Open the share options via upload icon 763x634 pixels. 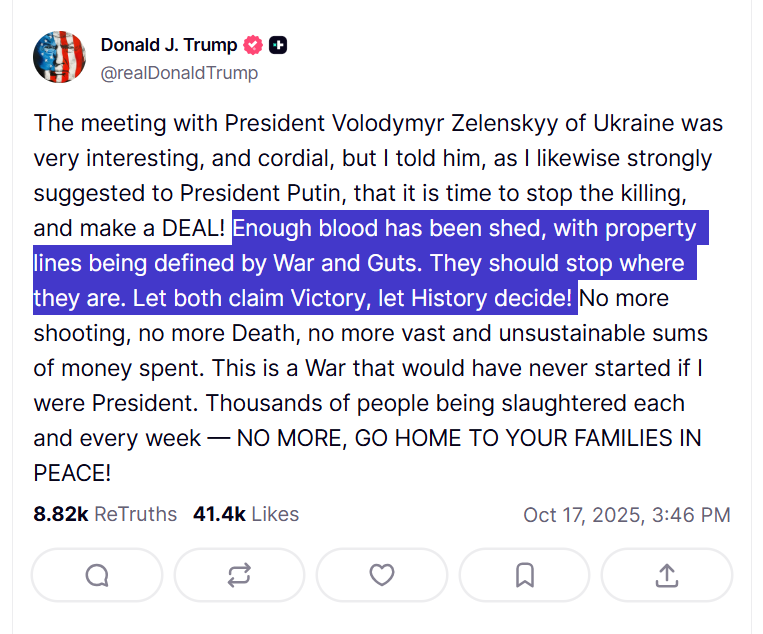tap(667, 575)
